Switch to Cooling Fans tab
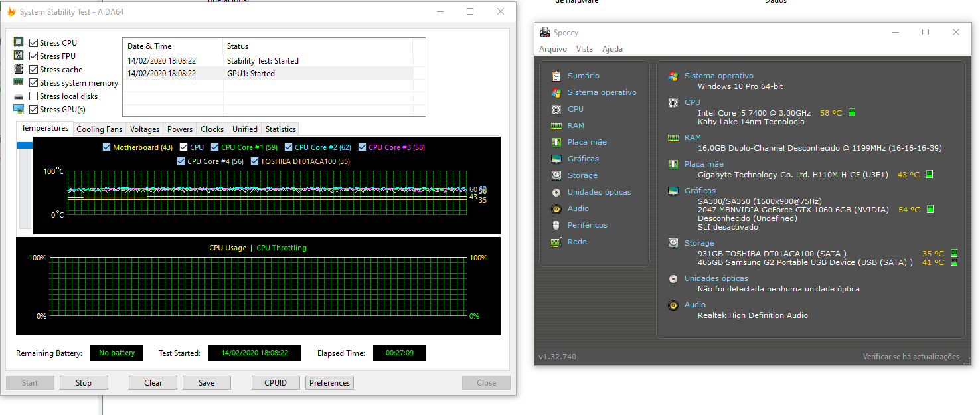The image size is (980, 415). pyautogui.click(x=100, y=129)
